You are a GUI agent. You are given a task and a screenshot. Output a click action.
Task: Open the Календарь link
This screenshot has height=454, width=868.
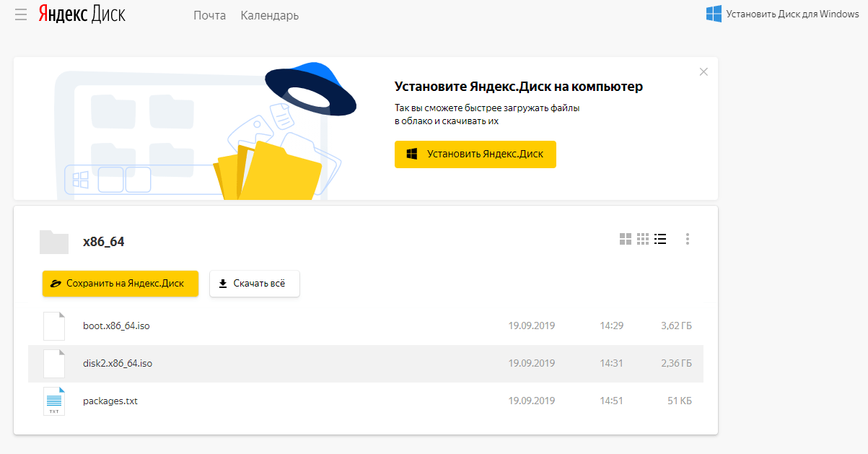[x=270, y=15]
